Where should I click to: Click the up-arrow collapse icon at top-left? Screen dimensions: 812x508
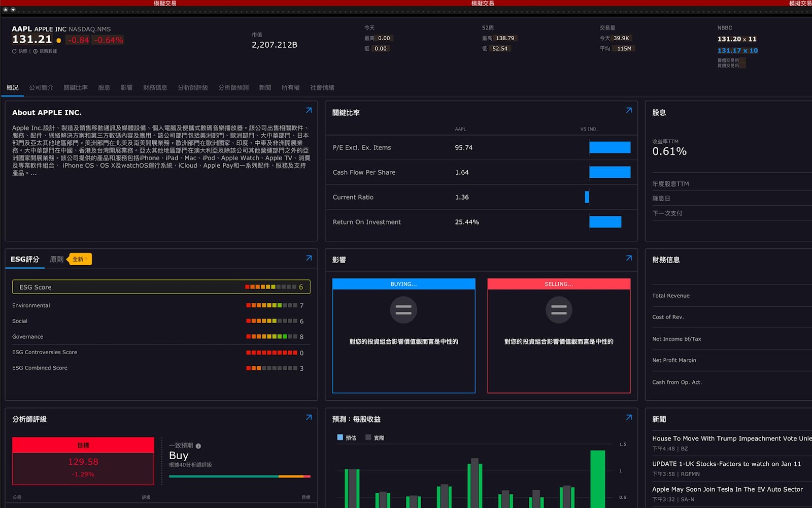coord(6,10)
